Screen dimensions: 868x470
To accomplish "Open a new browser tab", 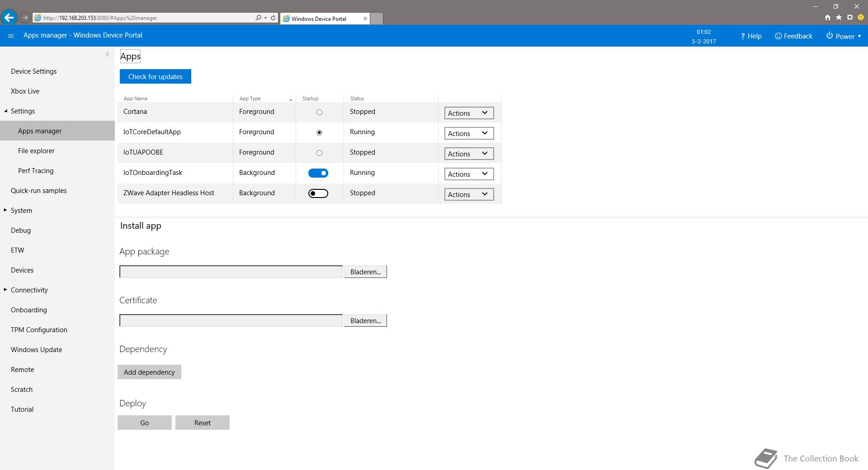I will (377, 19).
